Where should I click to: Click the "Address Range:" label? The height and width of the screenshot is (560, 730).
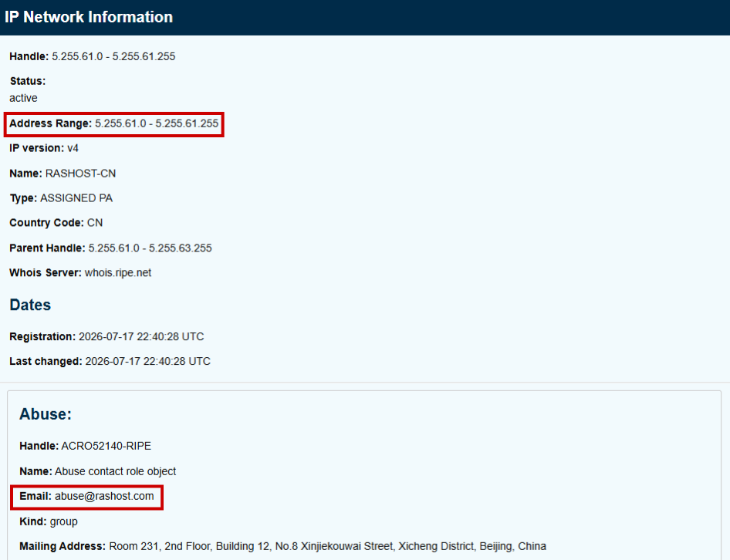51,124
